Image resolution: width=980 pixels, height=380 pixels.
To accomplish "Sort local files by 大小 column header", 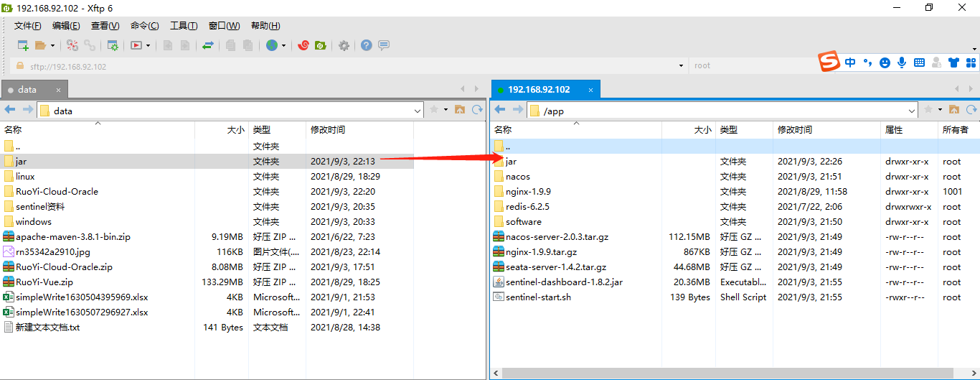I will click(x=222, y=130).
